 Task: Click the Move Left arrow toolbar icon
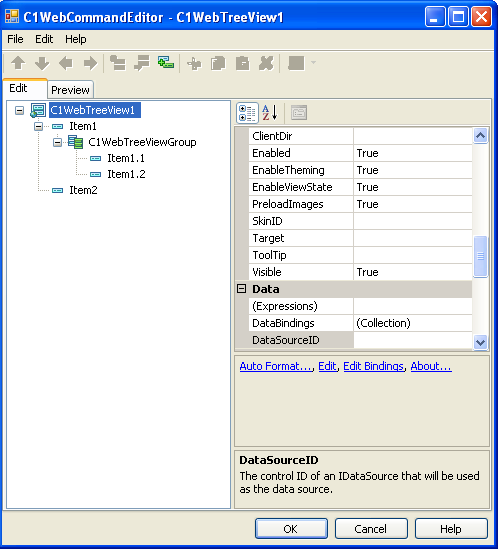66,63
